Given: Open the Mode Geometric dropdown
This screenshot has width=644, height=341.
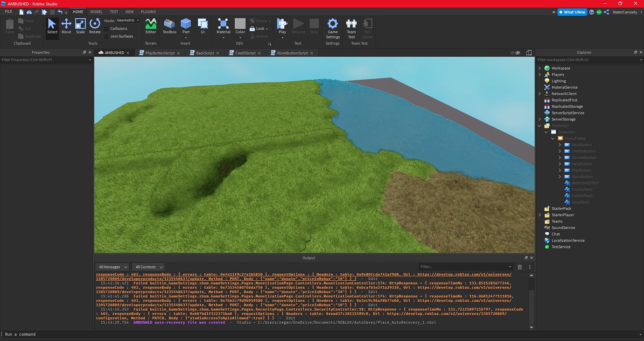Looking at the screenshot, I should [128, 21].
